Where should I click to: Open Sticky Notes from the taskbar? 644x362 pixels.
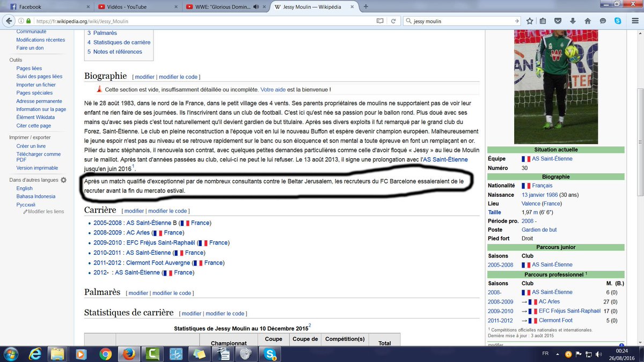coord(199,354)
